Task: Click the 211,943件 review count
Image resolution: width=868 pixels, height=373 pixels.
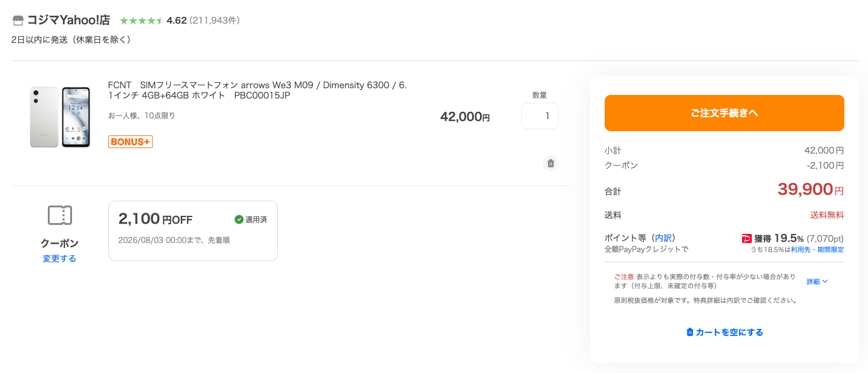Action: point(215,21)
